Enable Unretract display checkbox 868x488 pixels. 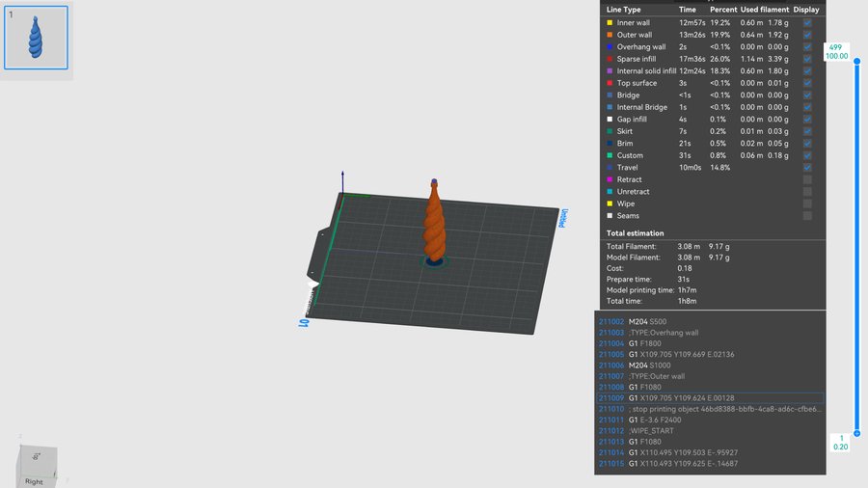click(x=807, y=191)
